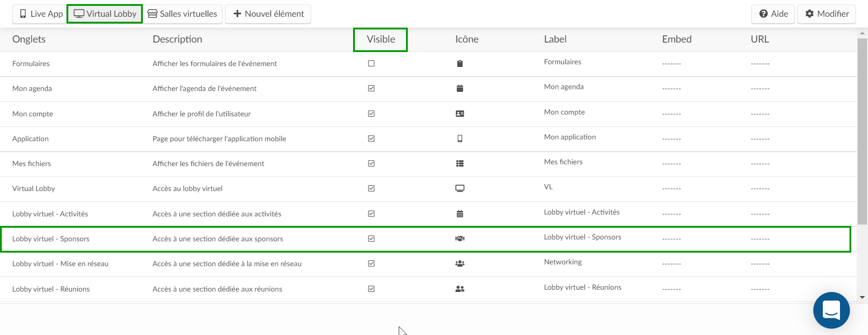
Task: Click the monitor icon in Virtual Lobby row
Action: point(460,189)
